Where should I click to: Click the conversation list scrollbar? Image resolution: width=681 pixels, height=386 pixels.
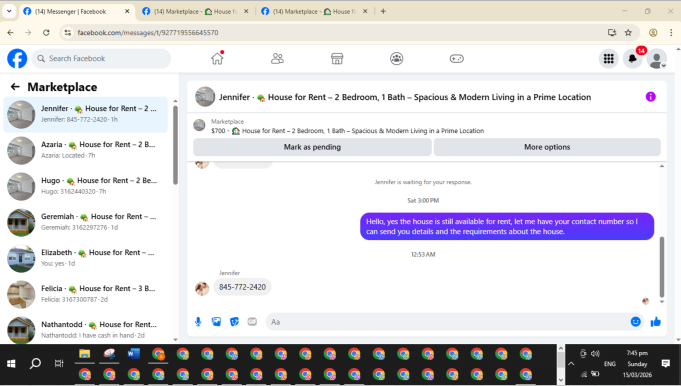pos(175,145)
